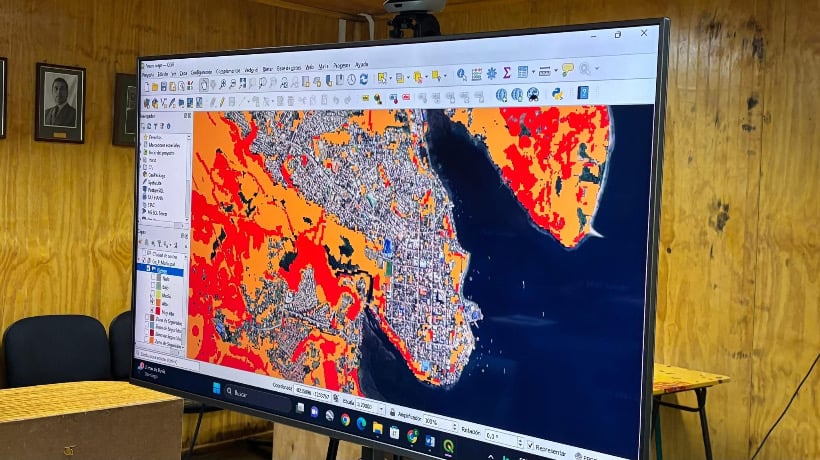Click the Identify Features tool
The width and height of the screenshot is (820, 460).
[461, 74]
